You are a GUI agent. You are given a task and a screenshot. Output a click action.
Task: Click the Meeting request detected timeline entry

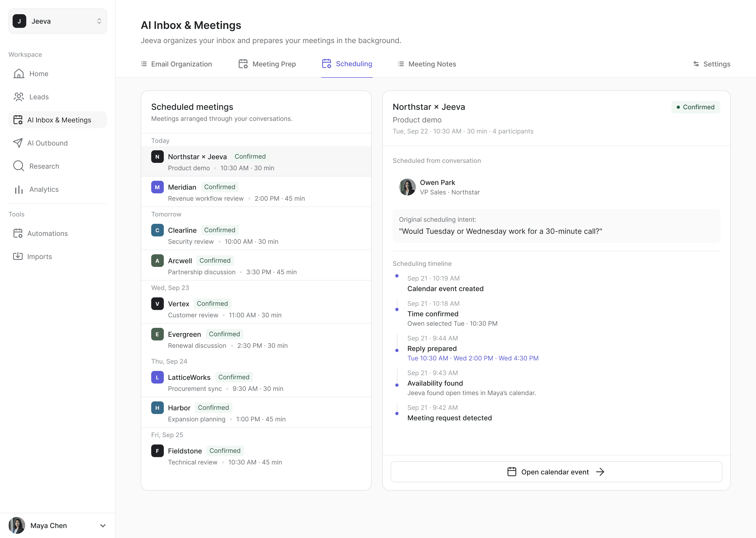coord(449,413)
